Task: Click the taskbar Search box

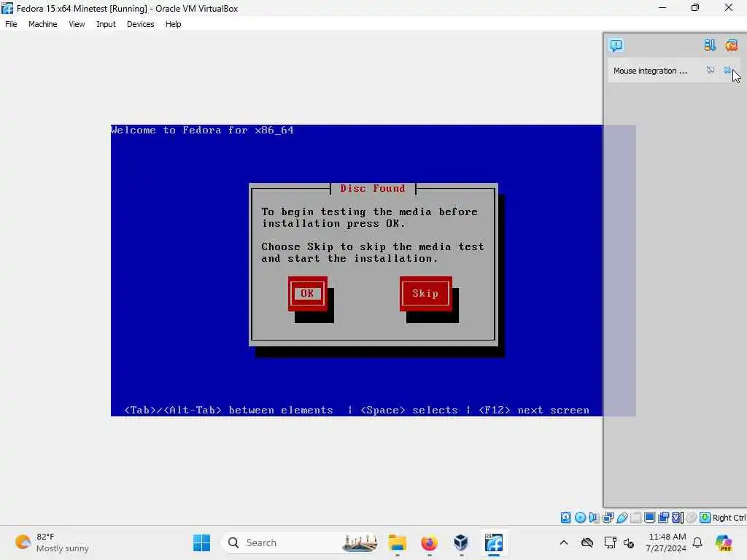Action: 300,542
